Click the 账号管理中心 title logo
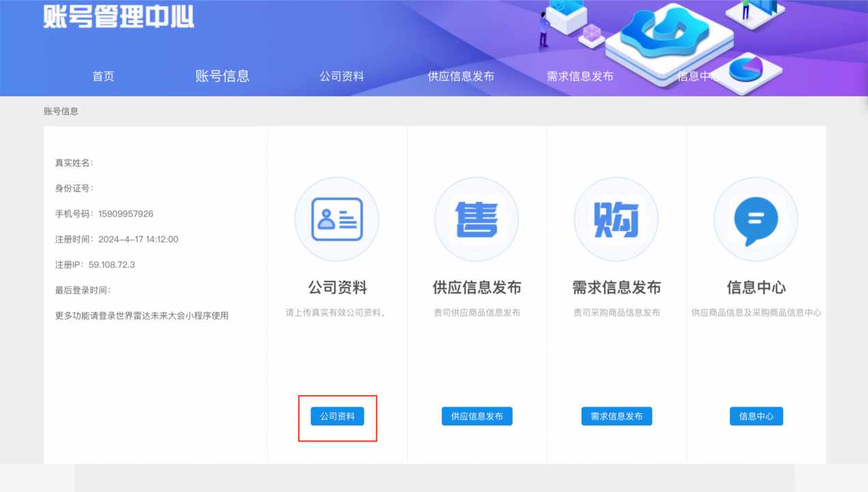The image size is (868, 492). [119, 16]
